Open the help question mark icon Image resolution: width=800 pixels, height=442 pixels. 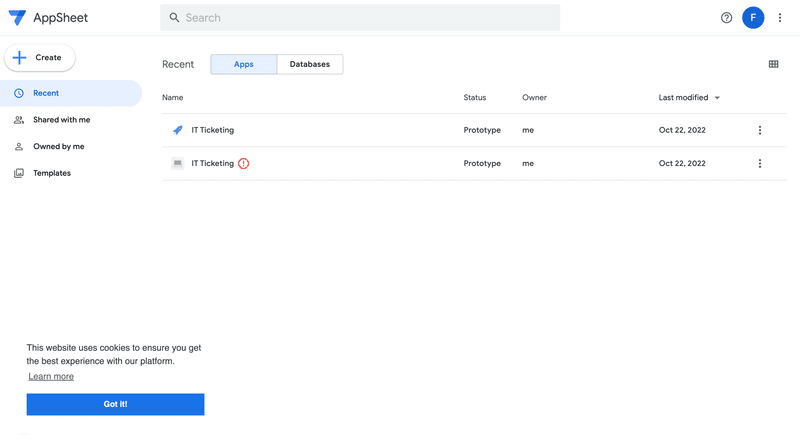(726, 18)
